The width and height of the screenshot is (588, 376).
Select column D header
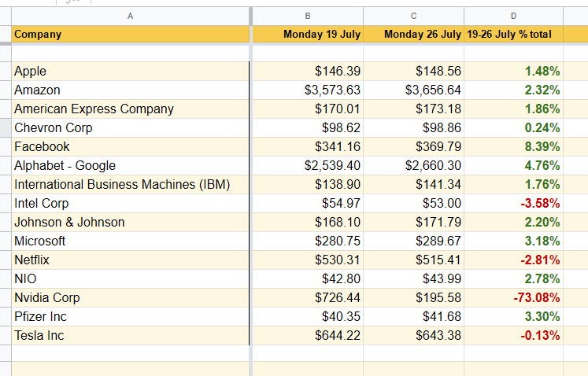(x=513, y=16)
